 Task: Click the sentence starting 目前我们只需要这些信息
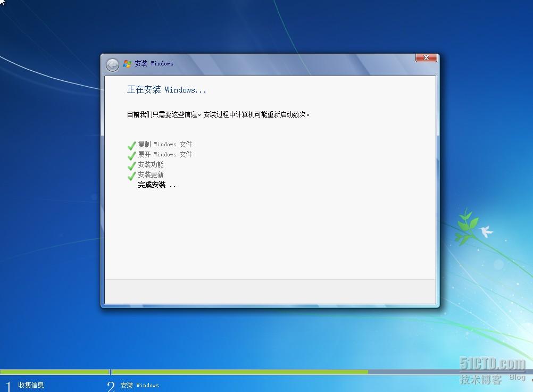pyautogui.click(x=218, y=114)
